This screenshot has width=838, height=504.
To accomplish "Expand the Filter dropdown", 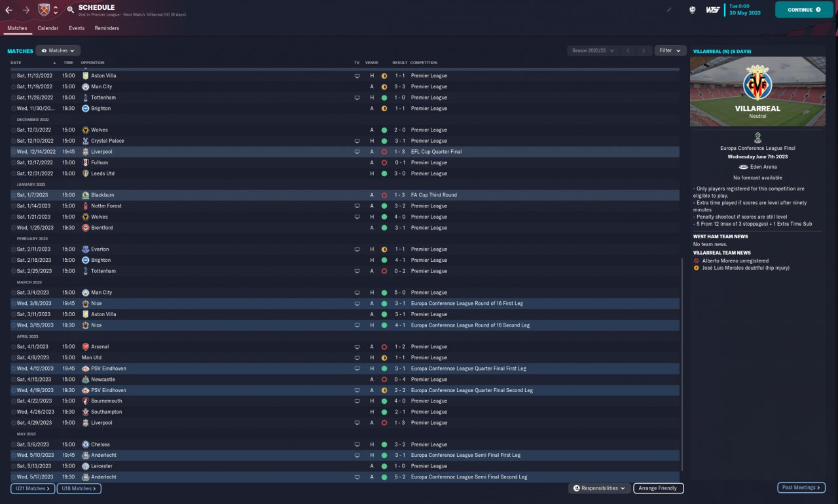I will click(x=670, y=50).
